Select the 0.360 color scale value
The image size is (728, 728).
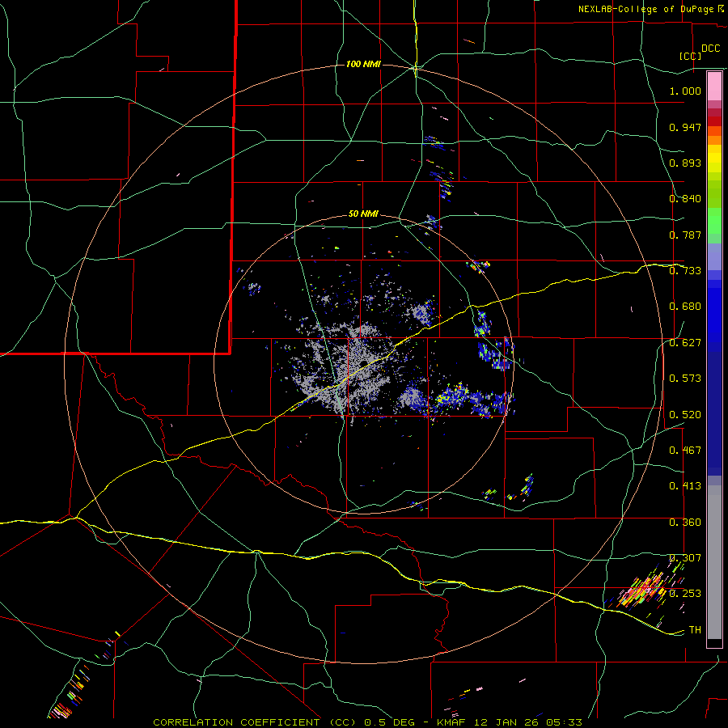tap(685, 523)
